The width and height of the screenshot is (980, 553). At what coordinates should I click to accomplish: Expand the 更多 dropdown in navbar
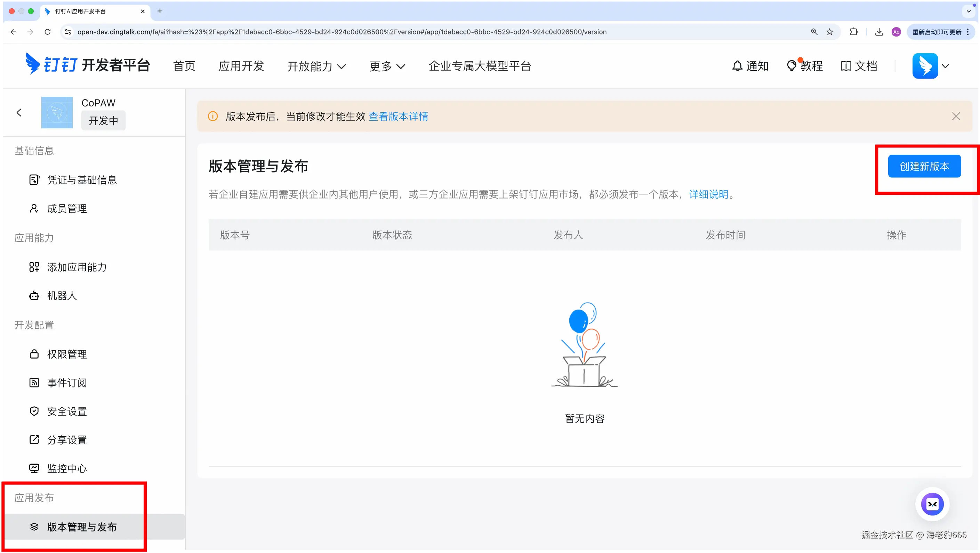pyautogui.click(x=387, y=66)
